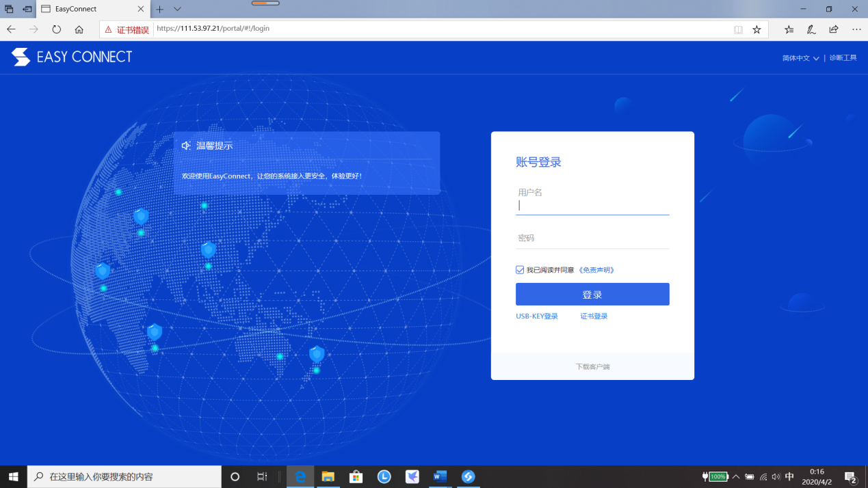868x488 pixels.
Task: Show tabs you've set aside
Action: point(10,9)
